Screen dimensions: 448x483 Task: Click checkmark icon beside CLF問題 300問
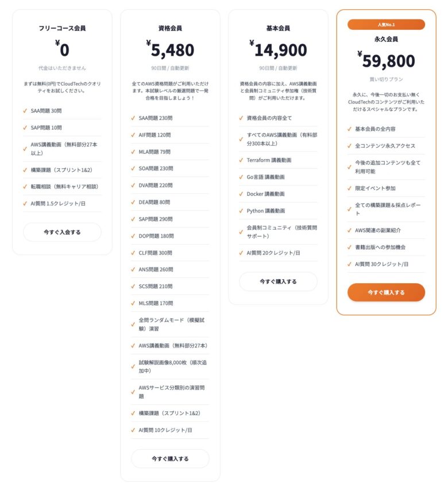(x=133, y=253)
